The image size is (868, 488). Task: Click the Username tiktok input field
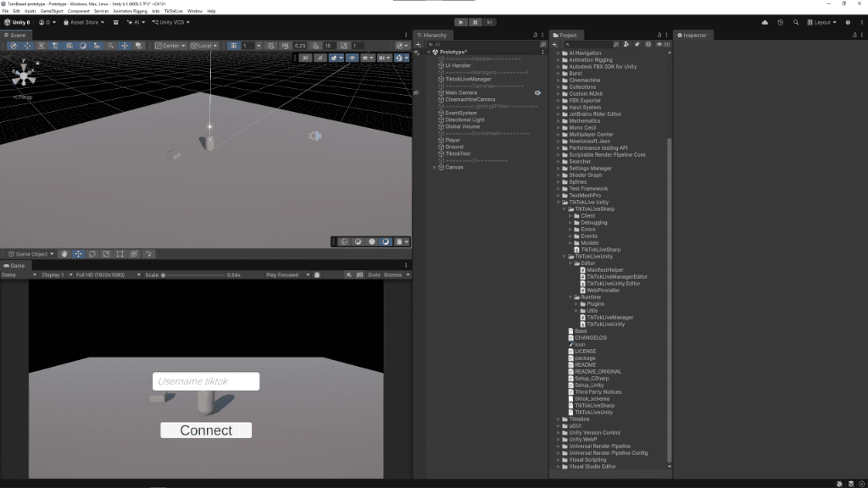click(206, 381)
